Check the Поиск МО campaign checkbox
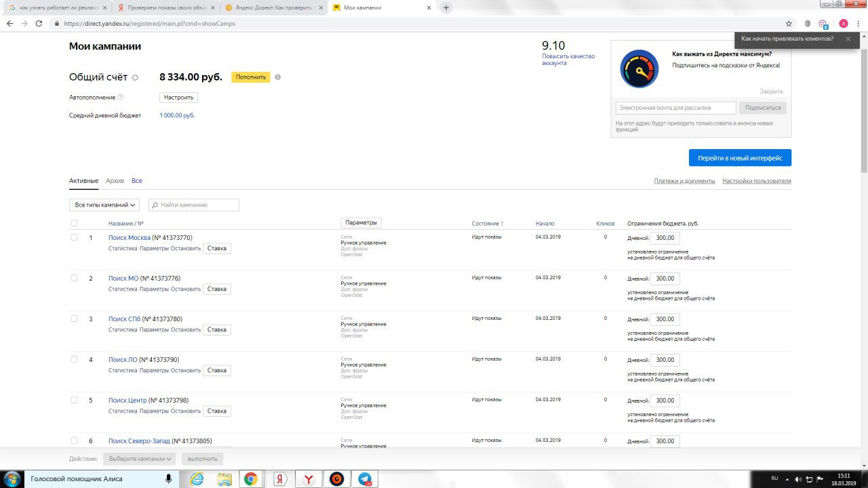This screenshot has height=488, width=868. [74, 278]
